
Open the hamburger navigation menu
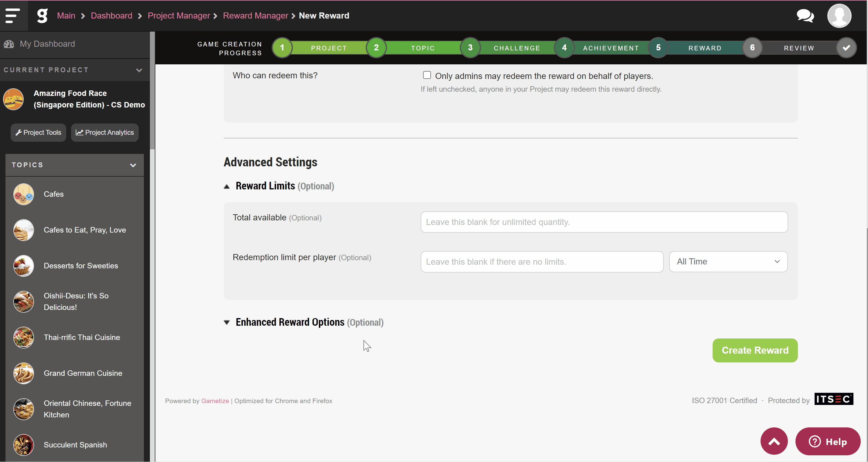click(x=12, y=15)
